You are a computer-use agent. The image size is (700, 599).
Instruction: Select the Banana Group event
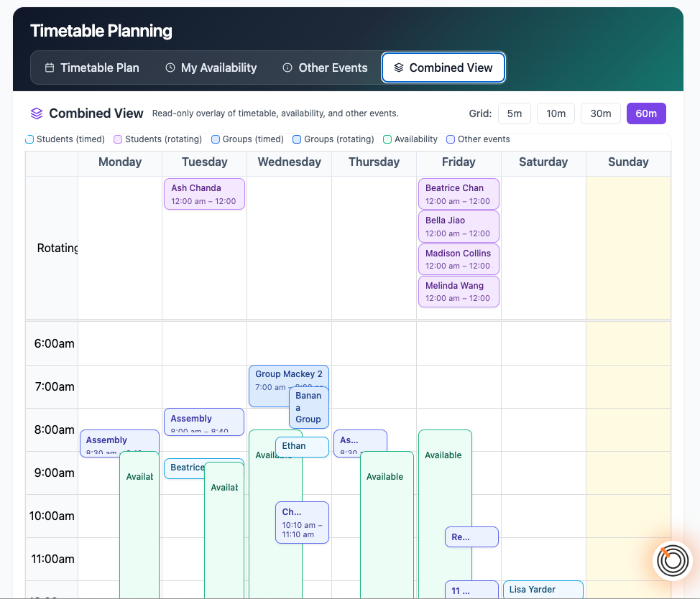point(309,408)
